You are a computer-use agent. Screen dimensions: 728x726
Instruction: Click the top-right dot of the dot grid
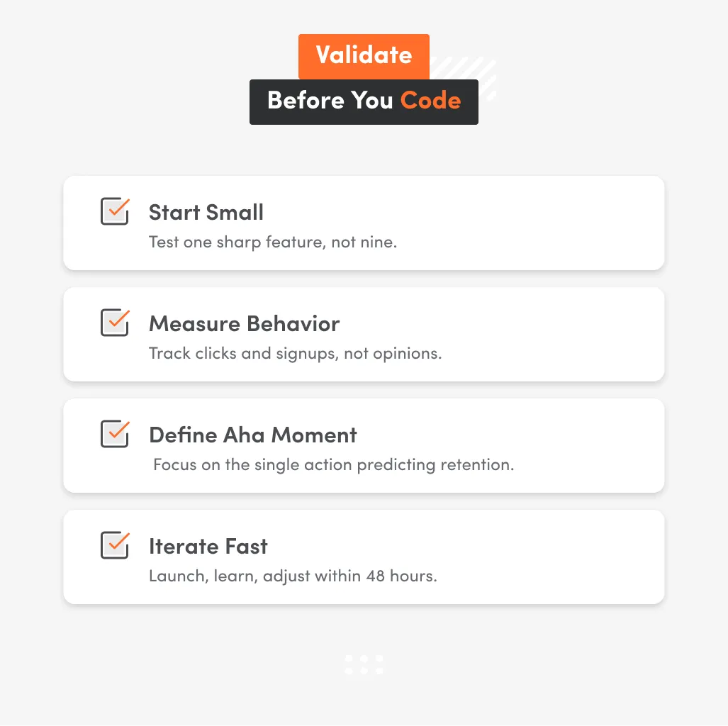(x=379, y=659)
